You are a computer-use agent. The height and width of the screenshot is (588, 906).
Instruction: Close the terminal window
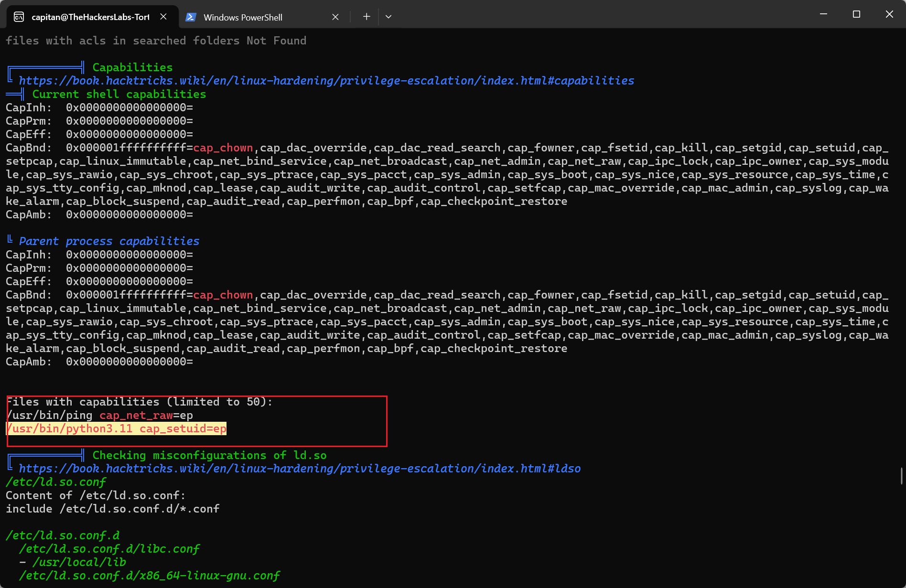coord(889,14)
